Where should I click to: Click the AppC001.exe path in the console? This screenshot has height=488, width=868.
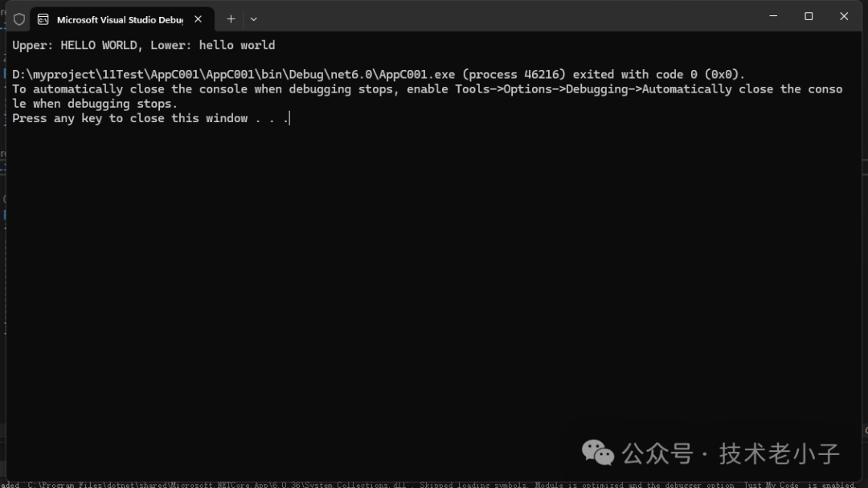233,74
